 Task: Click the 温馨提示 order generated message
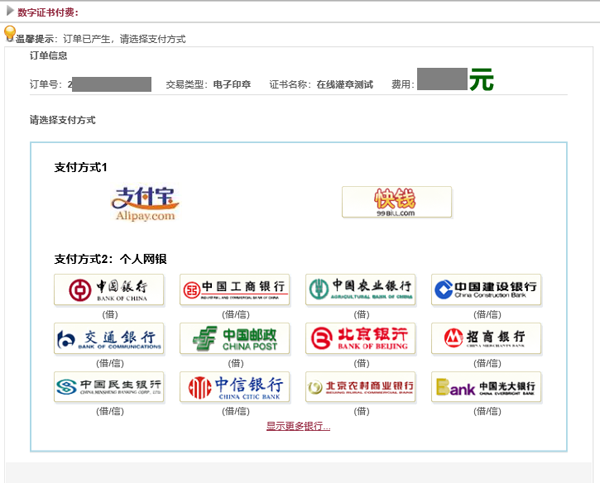(101, 39)
